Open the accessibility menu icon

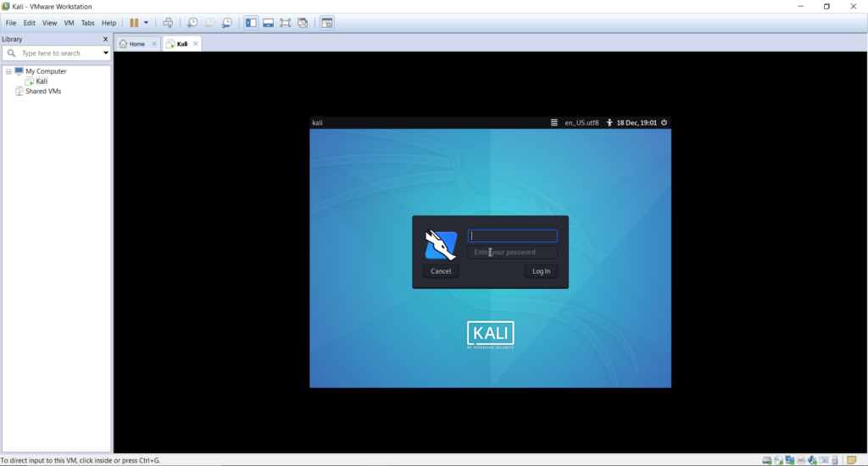coord(609,123)
